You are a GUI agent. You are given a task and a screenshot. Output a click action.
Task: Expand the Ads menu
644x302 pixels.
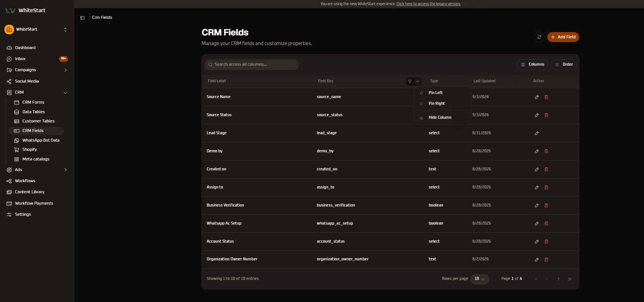[x=37, y=170]
